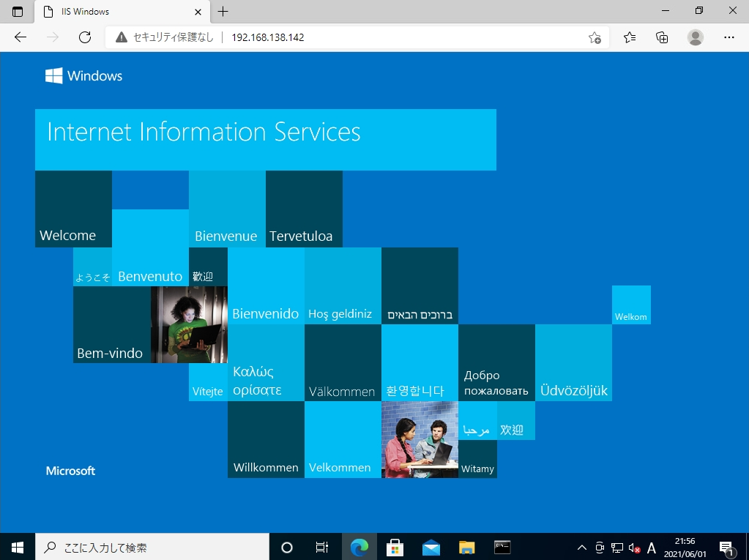The height and width of the screenshot is (560, 749).
Task: Click the Tervetuloa tile
Action: 305,209
